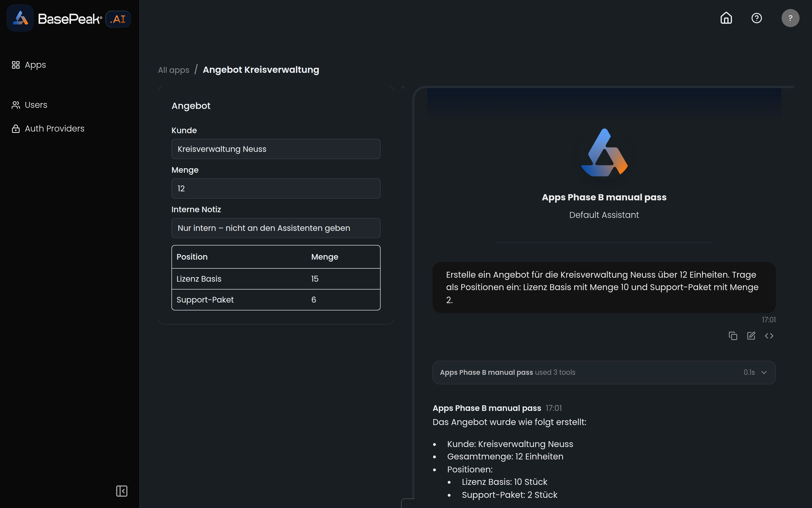Click the user prompt message bubble
Image resolution: width=812 pixels, height=508 pixels.
coord(604,288)
